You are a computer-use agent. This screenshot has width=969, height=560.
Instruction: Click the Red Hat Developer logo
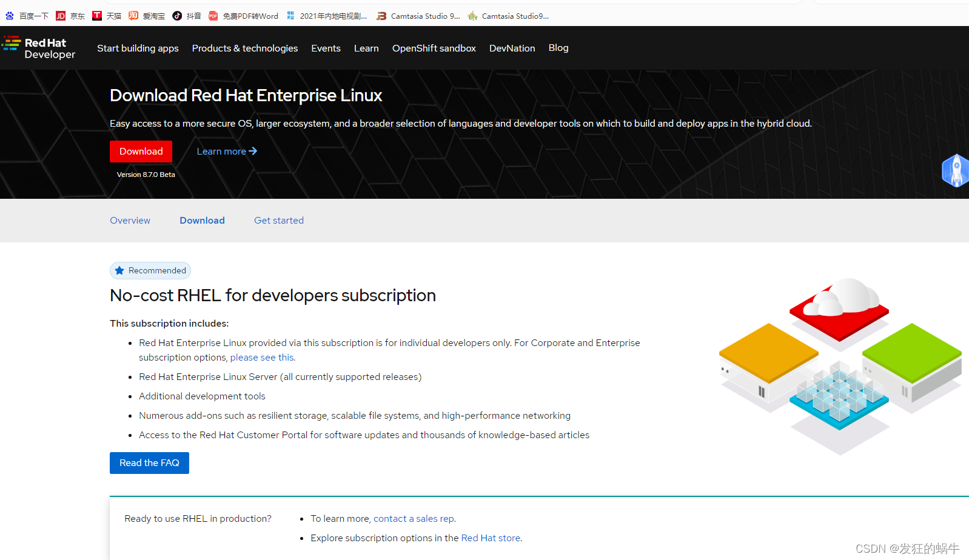point(38,48)
